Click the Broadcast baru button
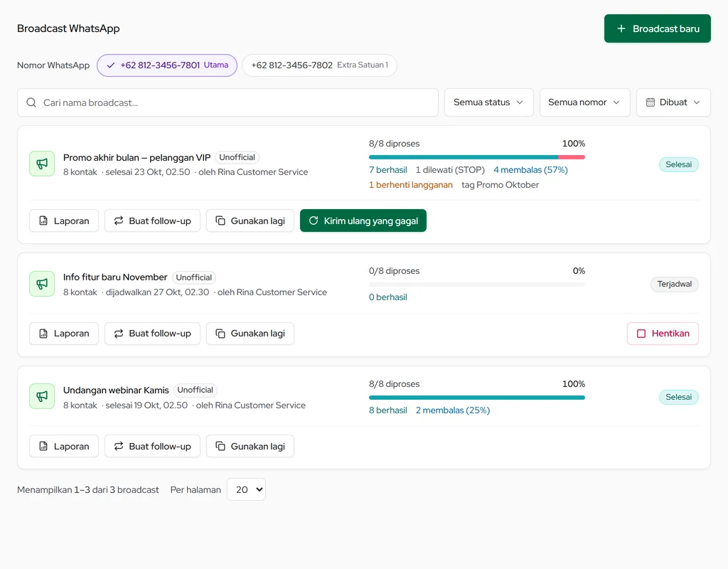The image size is (728, 569). point(658,28)
